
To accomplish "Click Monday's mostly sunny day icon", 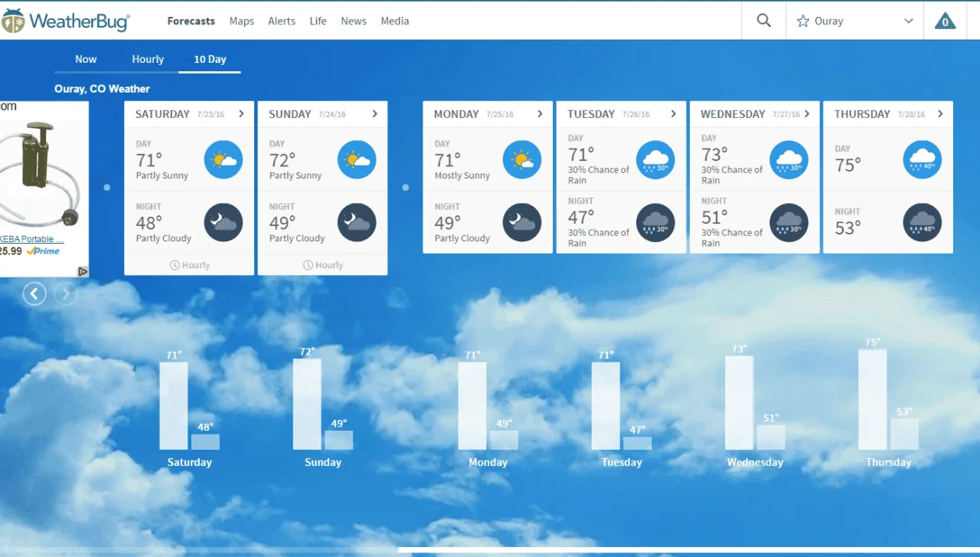I will (x=522, y=160).
